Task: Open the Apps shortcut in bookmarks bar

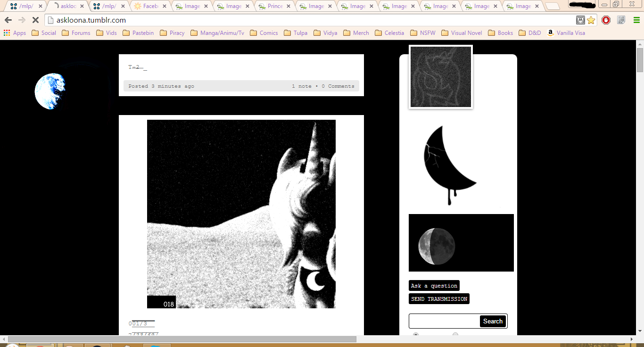Action: coord(15,33)
